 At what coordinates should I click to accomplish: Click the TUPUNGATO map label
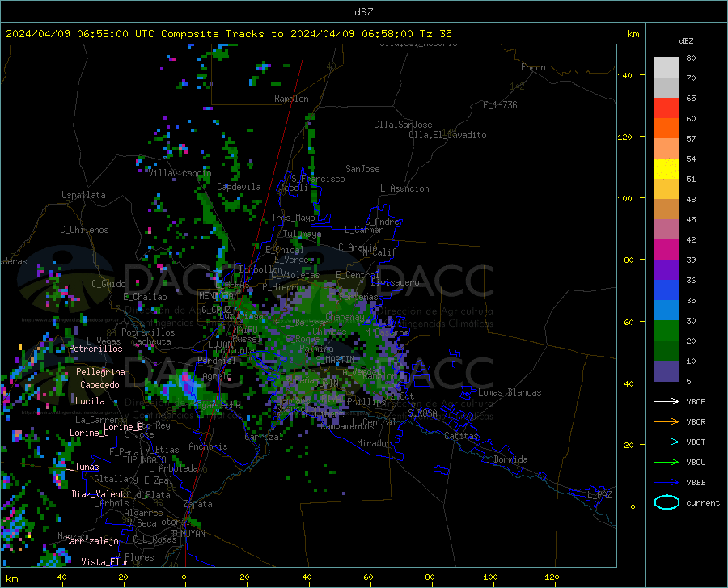point(144,460)
